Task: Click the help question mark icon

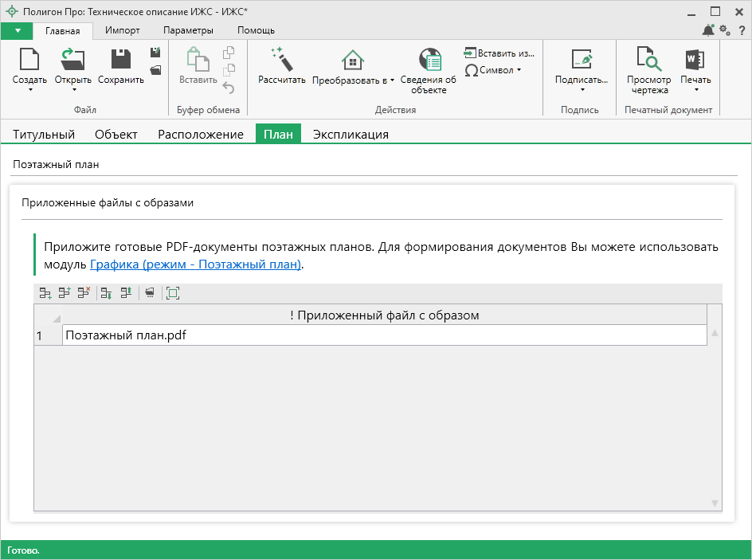Action: (x=742, y=30)
